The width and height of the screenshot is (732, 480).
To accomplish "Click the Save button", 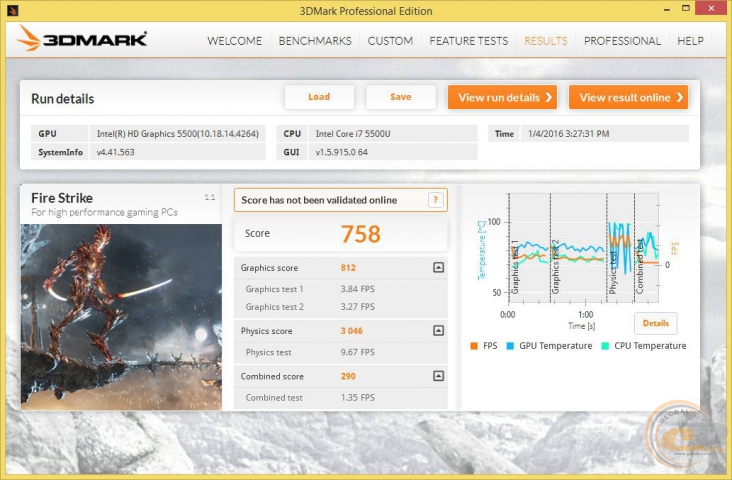I will [x=401, y=97].
